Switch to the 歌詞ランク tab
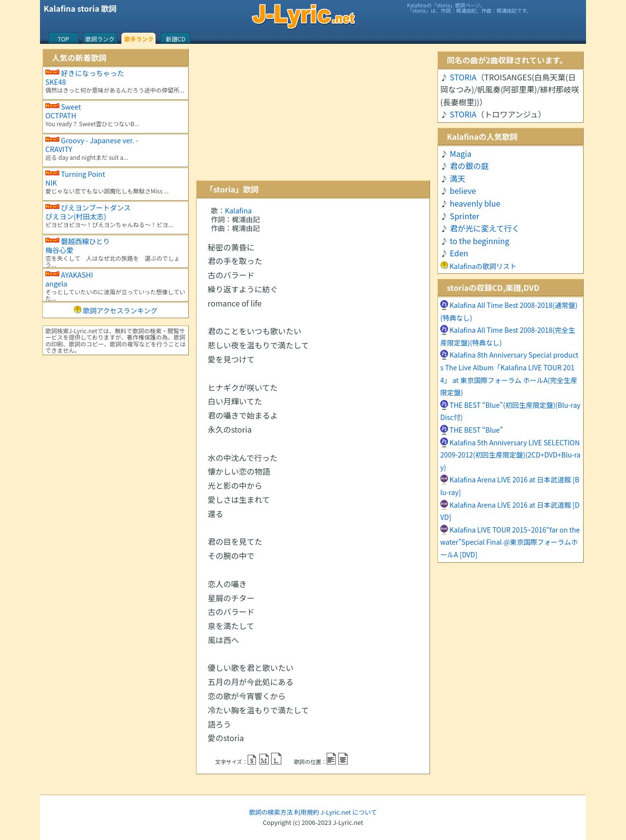 100,38
